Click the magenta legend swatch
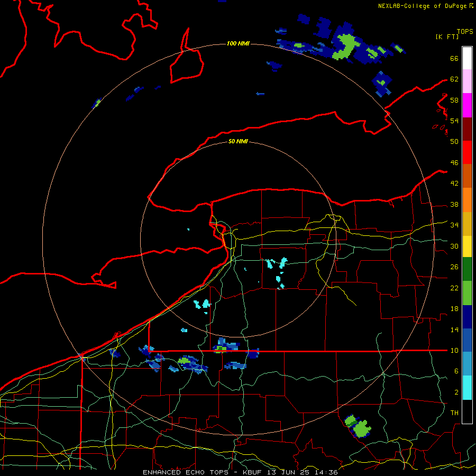This screenshot has height=476, width=476. pos(467,105)
